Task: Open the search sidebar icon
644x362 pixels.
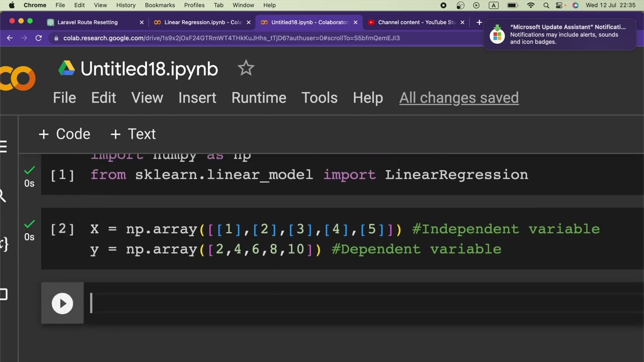Action: tap(3, 196)
